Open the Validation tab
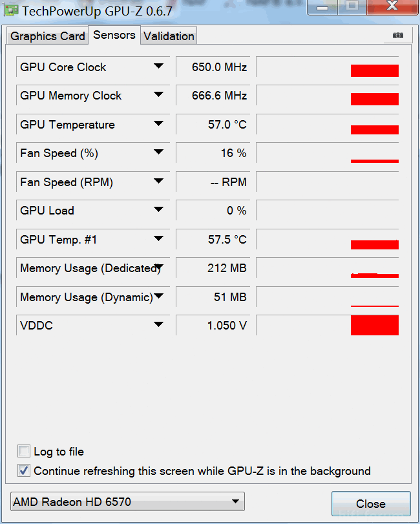The height and width of the screenshot is (524, 420). click(169, 36)
